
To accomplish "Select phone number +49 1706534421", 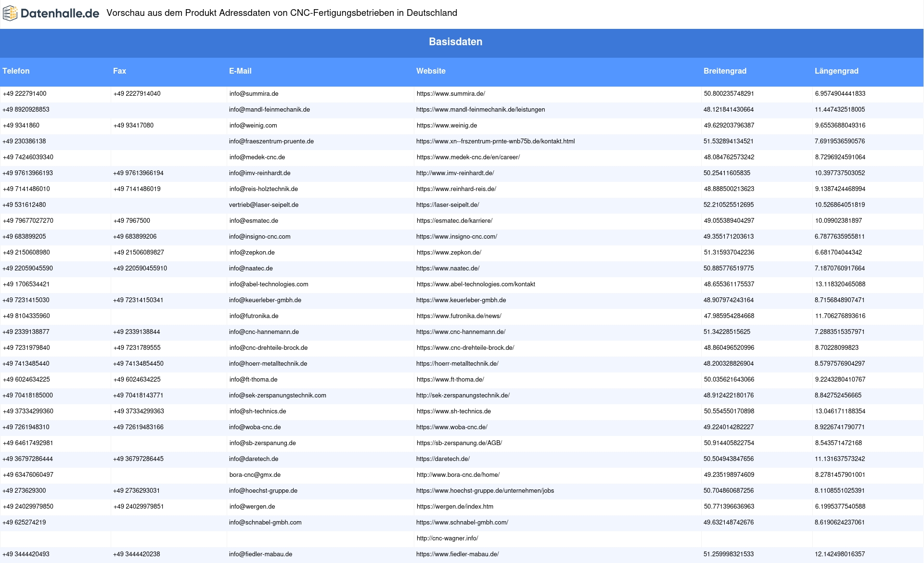I will coord(26,284).
